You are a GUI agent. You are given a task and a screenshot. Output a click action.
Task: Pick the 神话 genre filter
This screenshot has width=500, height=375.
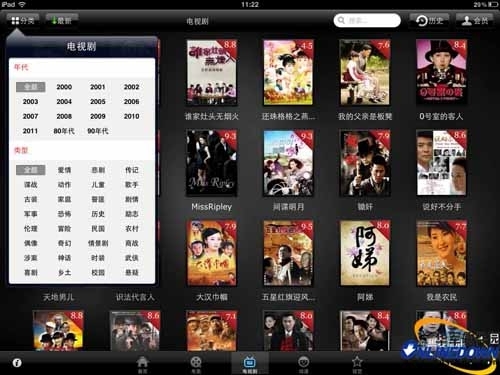(x=64, y=258)
